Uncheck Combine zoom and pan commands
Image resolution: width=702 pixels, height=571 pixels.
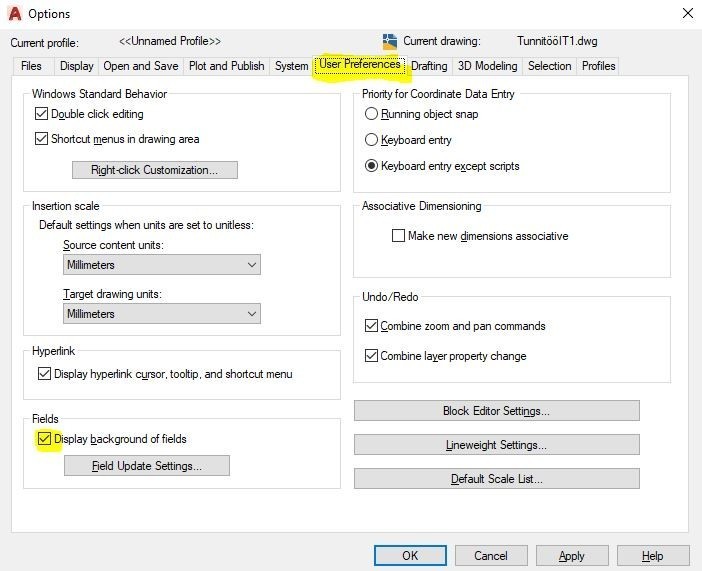[x=372, y=326]
